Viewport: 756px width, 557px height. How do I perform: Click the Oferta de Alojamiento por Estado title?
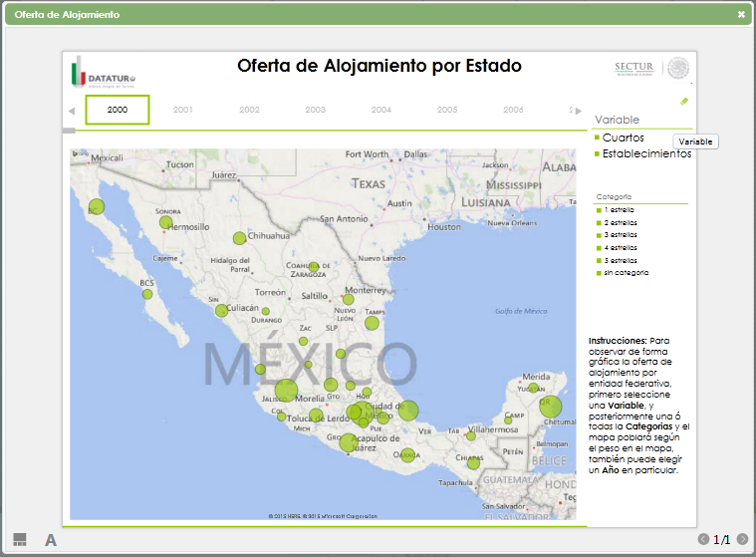378,66
